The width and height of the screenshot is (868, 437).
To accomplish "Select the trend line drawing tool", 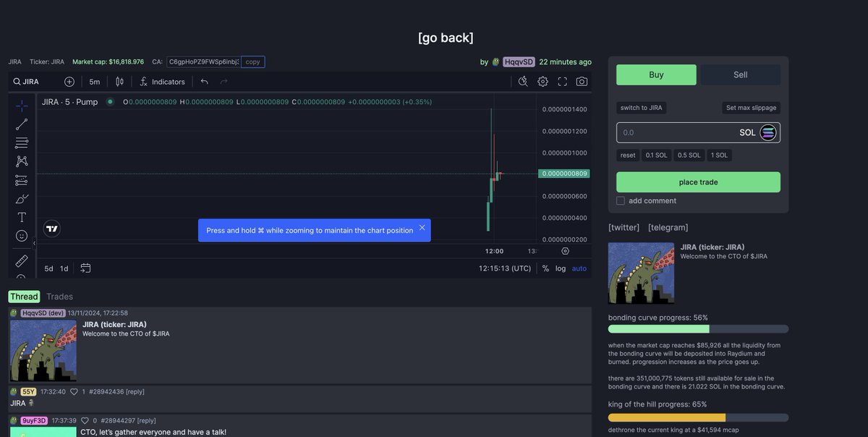I will (x=22, y=124).
